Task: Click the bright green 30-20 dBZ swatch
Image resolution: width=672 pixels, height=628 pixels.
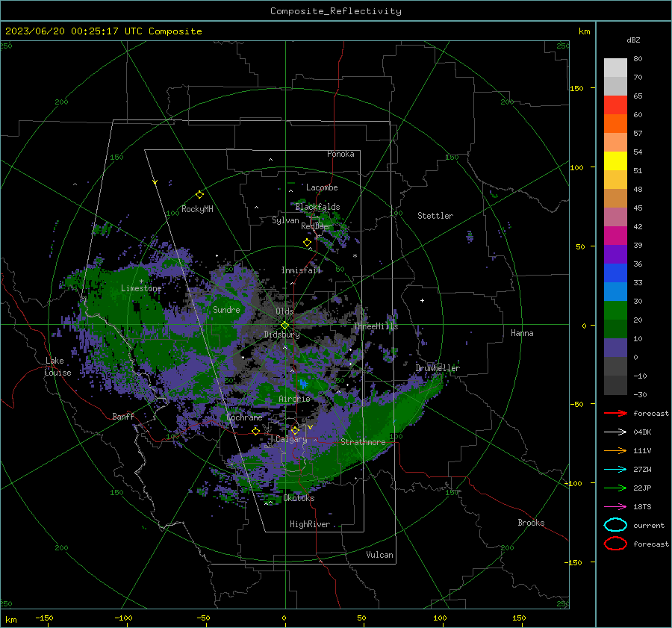Action: (615, 310)
